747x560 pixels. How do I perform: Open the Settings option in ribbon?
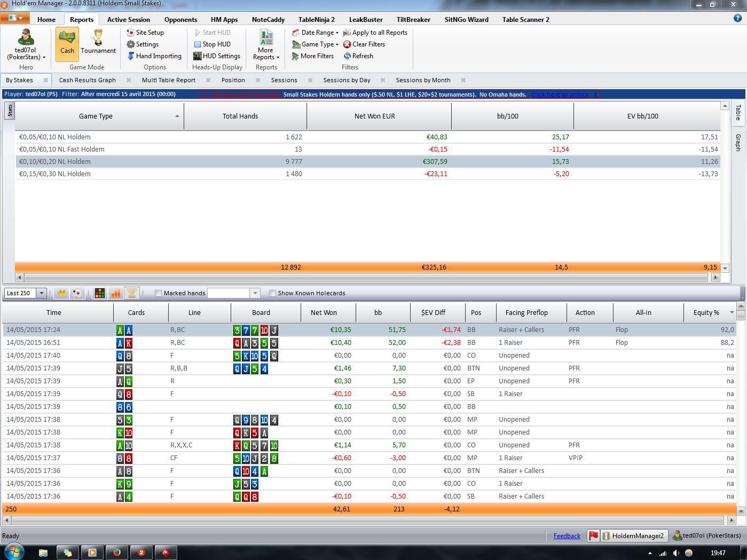click(143, 44)
